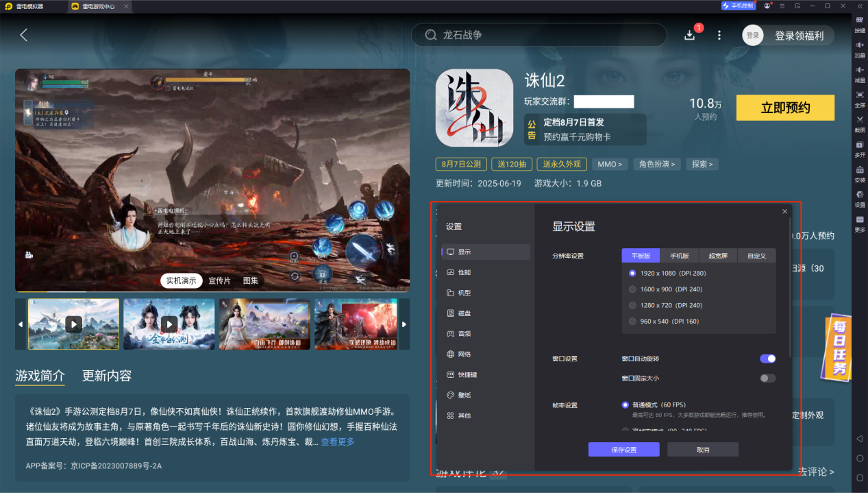Open 磁盘 settings section
Screen dimensions: 868x493
point(486,313)
